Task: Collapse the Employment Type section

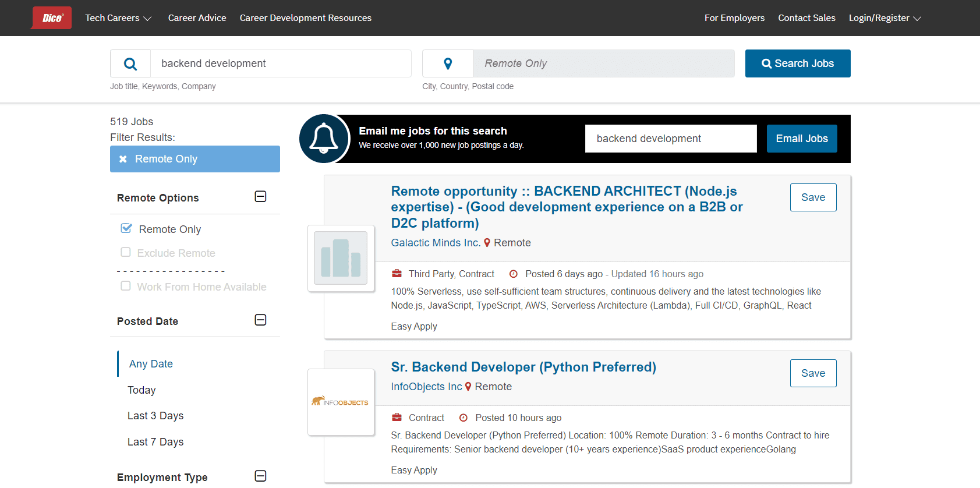Action: 261,476
